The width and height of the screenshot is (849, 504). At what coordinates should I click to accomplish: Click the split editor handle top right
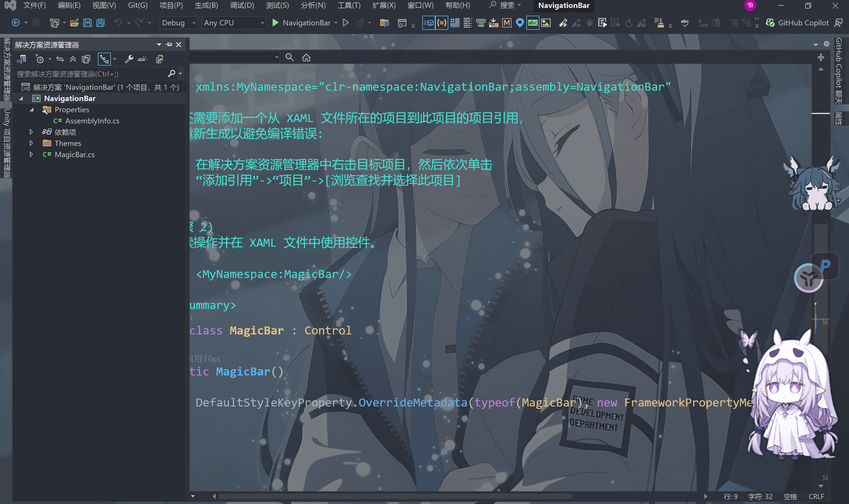point(820,57)
